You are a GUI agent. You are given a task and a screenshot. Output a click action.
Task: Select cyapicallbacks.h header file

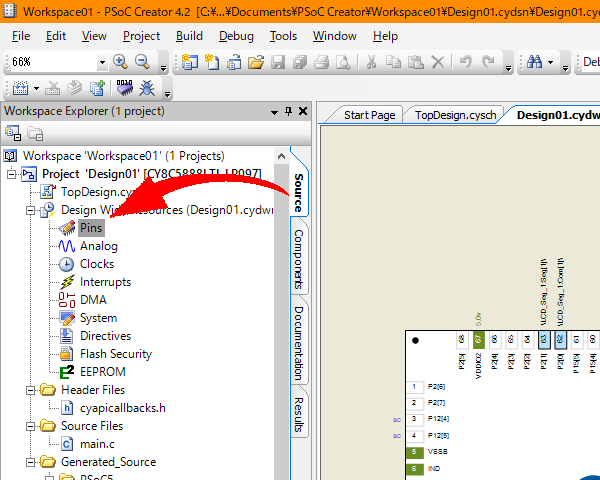(122, 408)
